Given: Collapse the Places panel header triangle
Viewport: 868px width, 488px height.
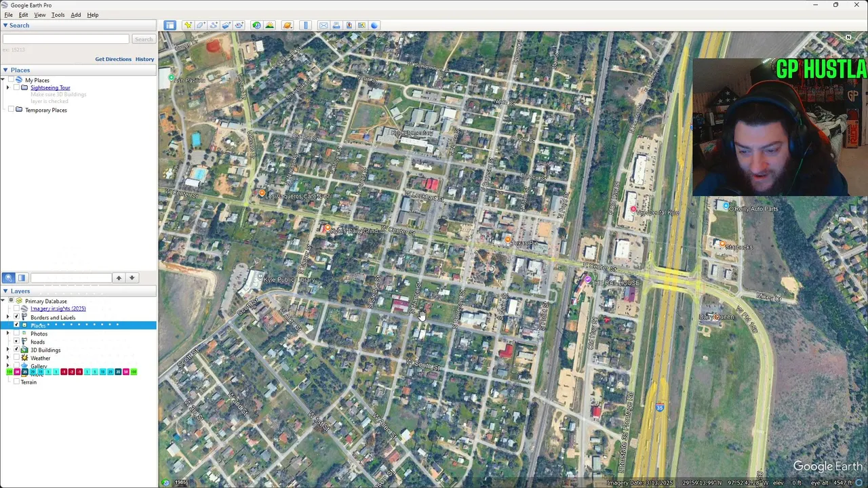Looking at the screenshot, I should (x=5, y=70).
